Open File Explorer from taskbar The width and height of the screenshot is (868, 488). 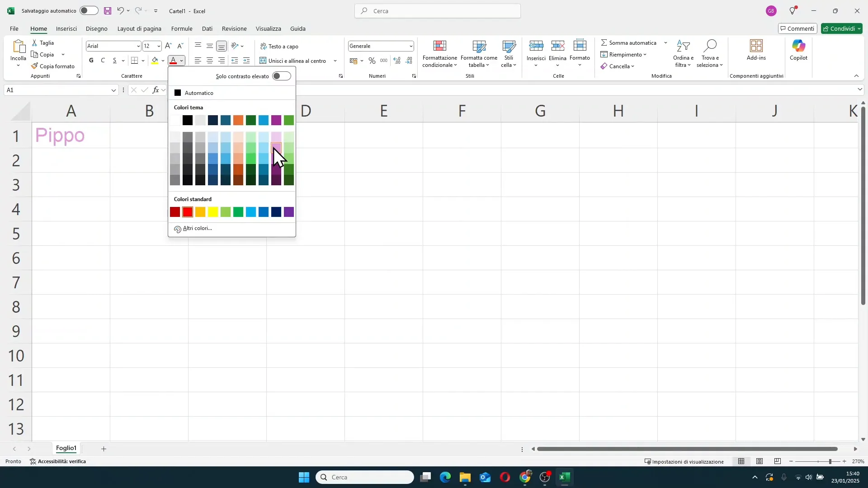click(465, 477)
